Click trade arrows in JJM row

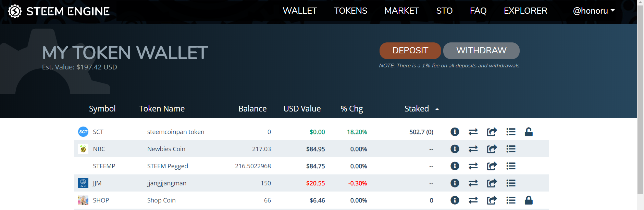(x=473, y=183)
